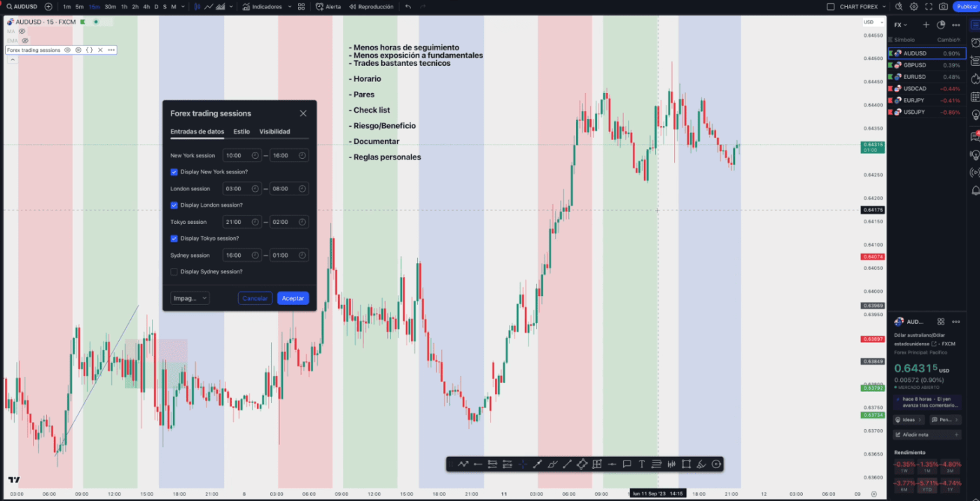This screenshot has height=501, width=980.
Task: Click the layout square icon beside CHART FOREX
Action: [831, 6]
